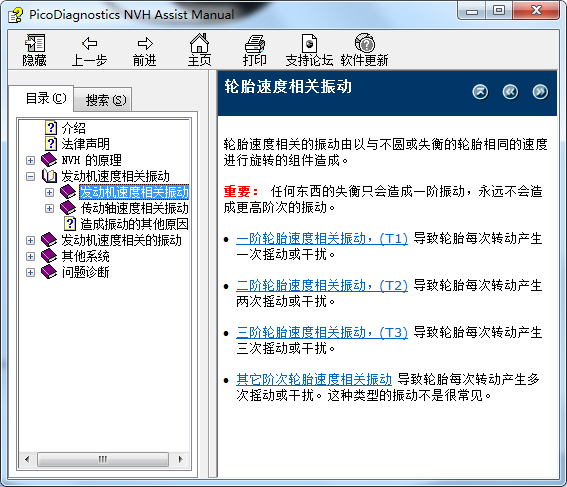This screenshot has width=567, height=487.
Task: Open the 支持论坛 support forum icon
Action: (x=309, y=44)
